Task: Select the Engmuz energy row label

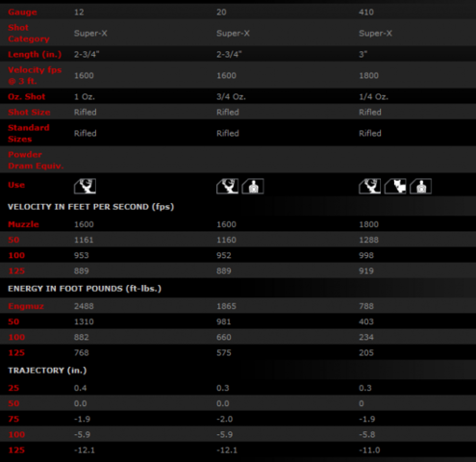Action: pos(26,306)
